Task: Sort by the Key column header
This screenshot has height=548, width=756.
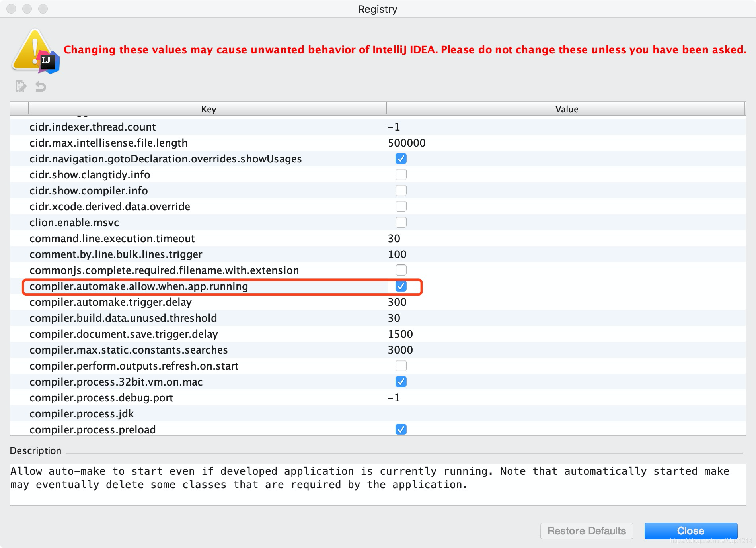Action: point(208,109)
